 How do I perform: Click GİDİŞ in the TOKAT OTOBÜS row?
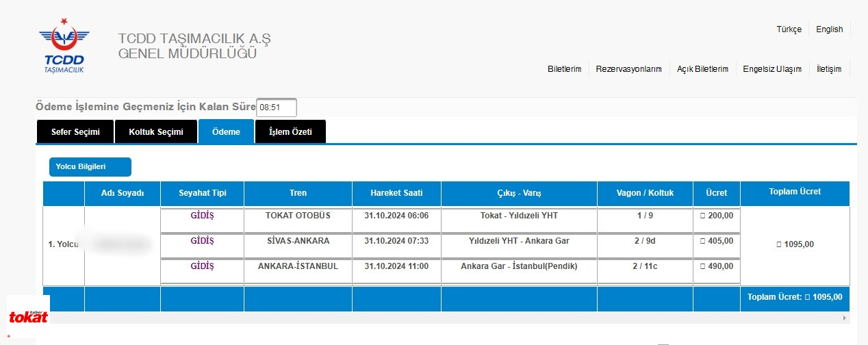pos(202,216)
